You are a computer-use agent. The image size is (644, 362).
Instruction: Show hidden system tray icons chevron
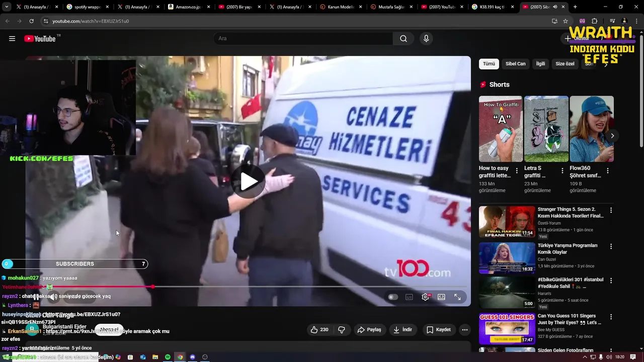coord(585,357)
